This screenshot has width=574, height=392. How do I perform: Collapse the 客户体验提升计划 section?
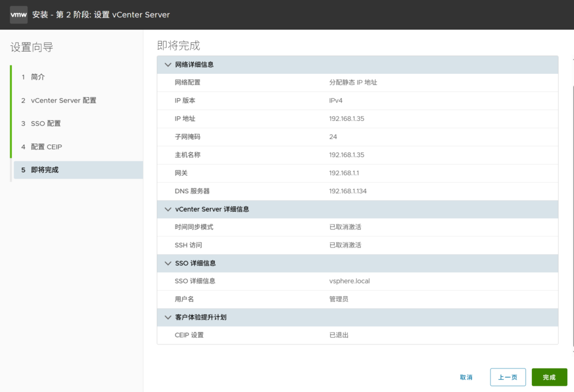(168, 318)
